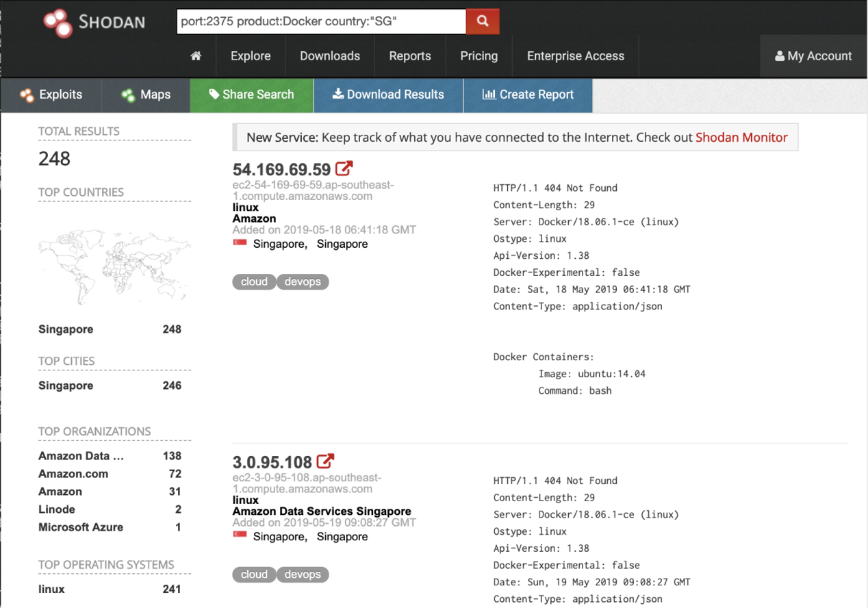
Task: Open the Explore menu
Action: pyautogui.click(x=251, y=56)
